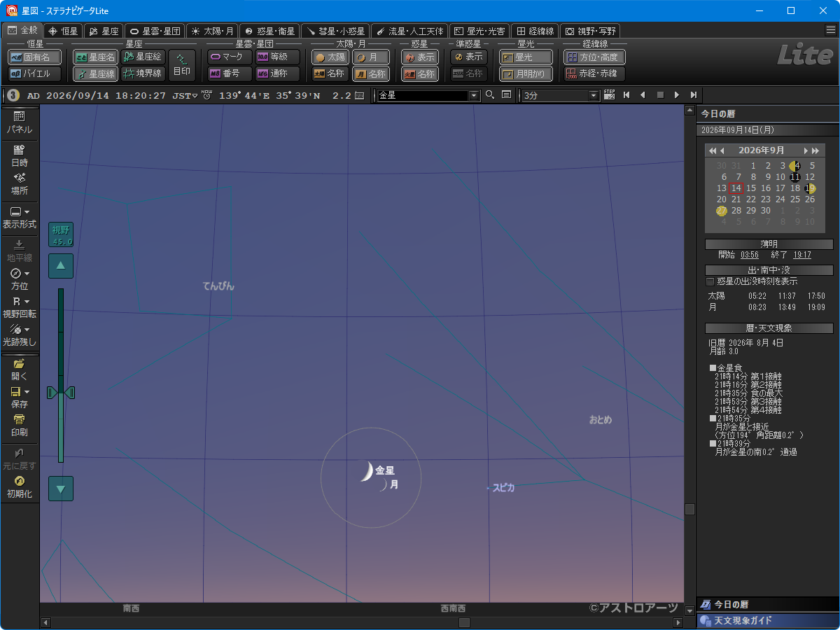The image size is (840, 630).
Task: Click the keyboard icon next to 2.2
Action: 359,95
